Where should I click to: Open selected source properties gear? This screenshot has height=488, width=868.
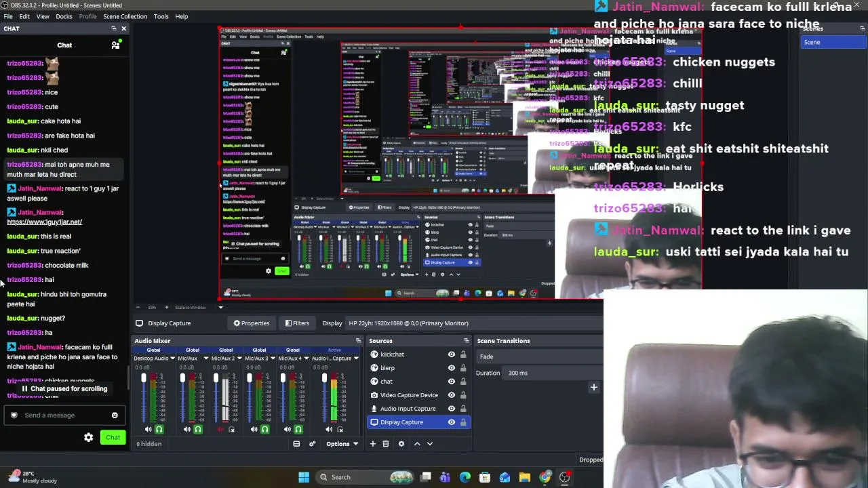pos(401,444)
